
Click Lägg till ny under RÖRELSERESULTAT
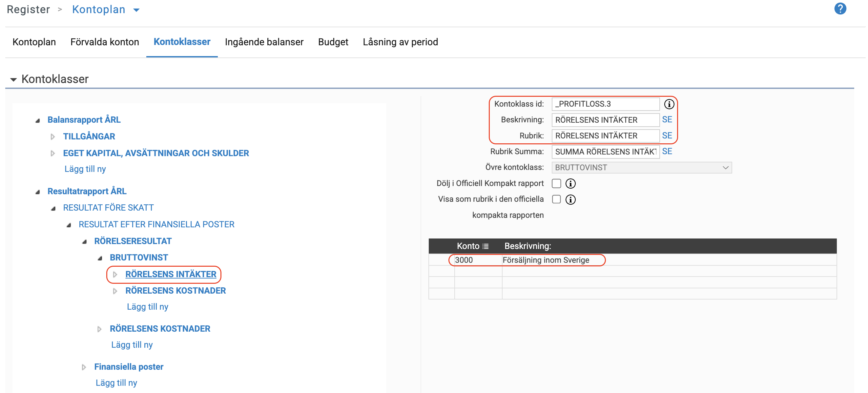click(132, 345)
